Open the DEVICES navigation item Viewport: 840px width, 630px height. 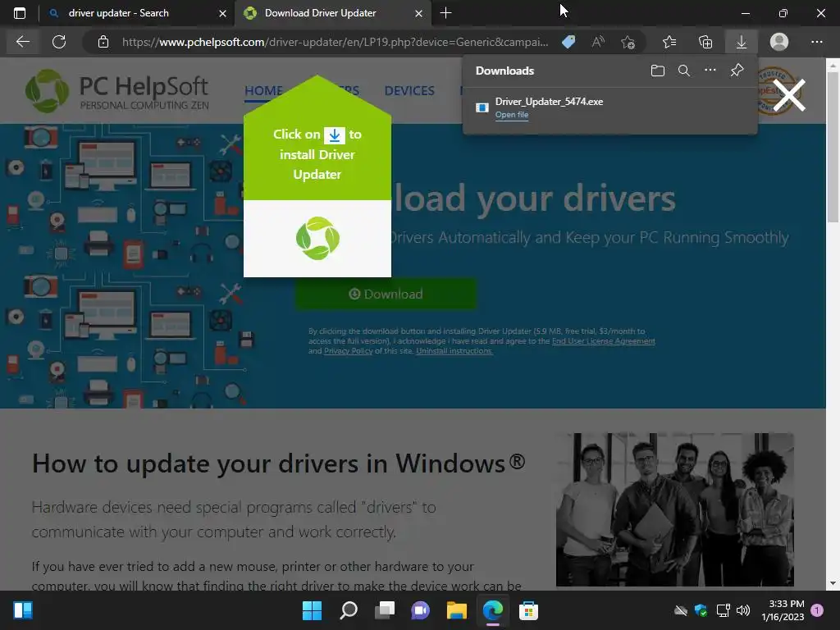click(409, 90)
